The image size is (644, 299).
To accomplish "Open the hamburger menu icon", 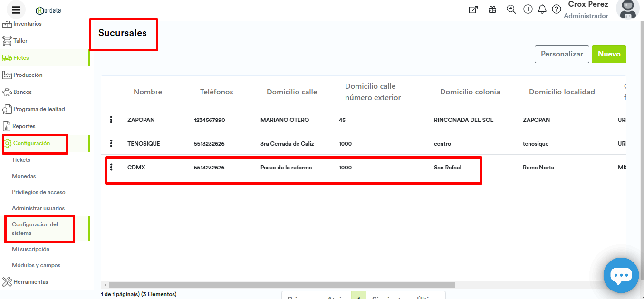I will tap(16, 10).
